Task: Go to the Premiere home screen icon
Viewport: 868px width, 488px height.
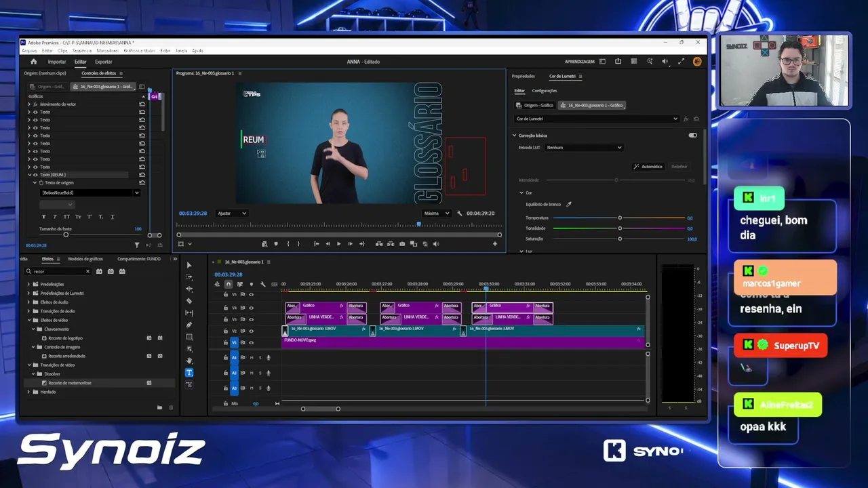Action: coord(33,62)
